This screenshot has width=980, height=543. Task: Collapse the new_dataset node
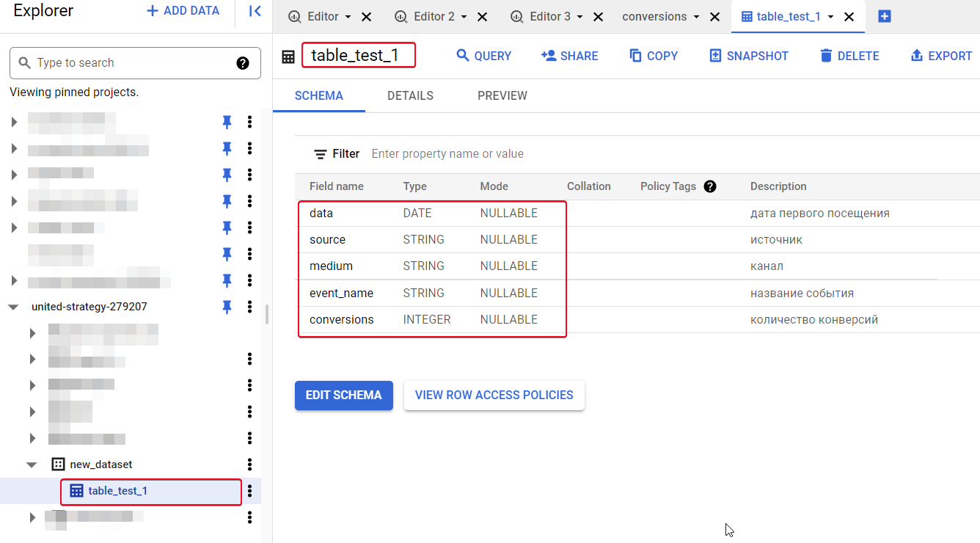(x=32, y=464)
